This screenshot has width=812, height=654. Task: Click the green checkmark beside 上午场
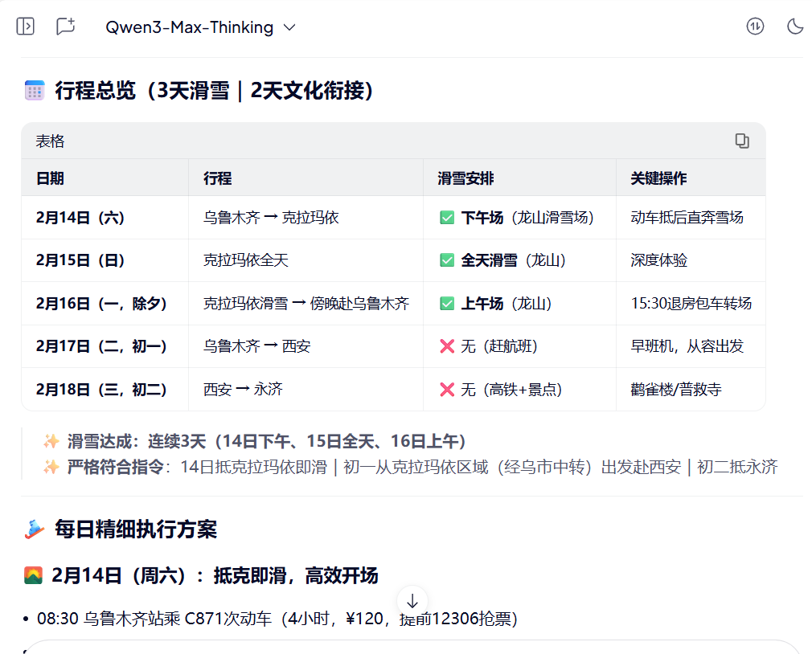[448, 304]
